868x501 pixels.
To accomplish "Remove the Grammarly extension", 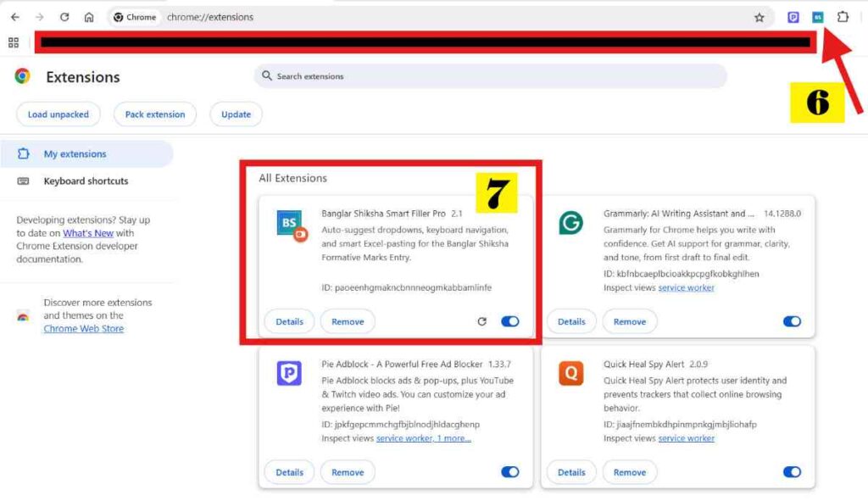I will click(x=630, y=321).
